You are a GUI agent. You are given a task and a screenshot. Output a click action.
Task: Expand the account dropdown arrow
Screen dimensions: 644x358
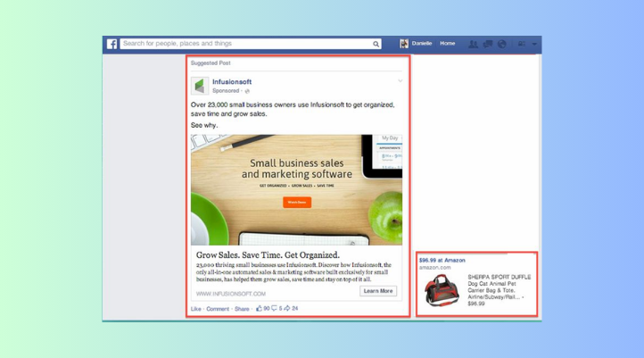coord(534,44)
